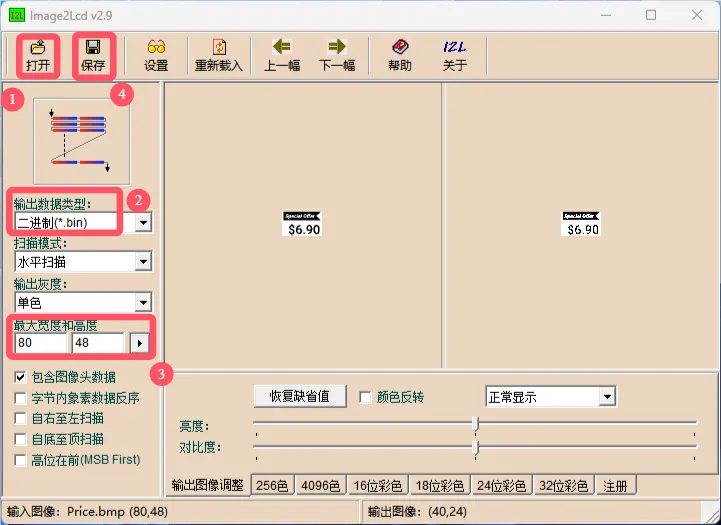Open the 帮助 (Help) book icon

click(x=400, y=55)
